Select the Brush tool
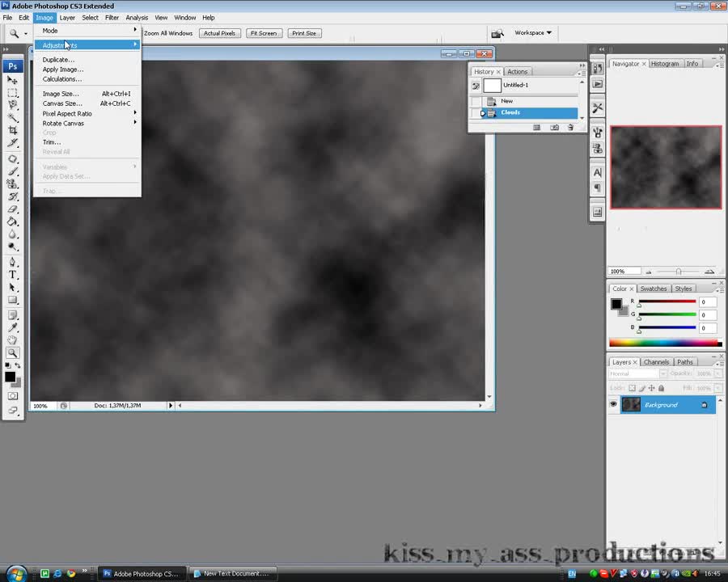The image size is (728, 582). [x=12, y=171]
